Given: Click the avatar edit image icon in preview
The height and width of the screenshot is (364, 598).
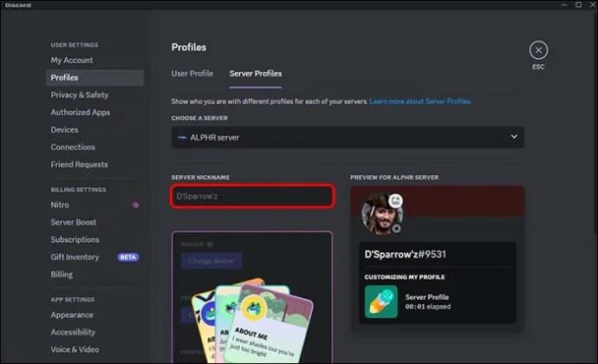Looking at the screenshot, I should click(x=395, y=201).
